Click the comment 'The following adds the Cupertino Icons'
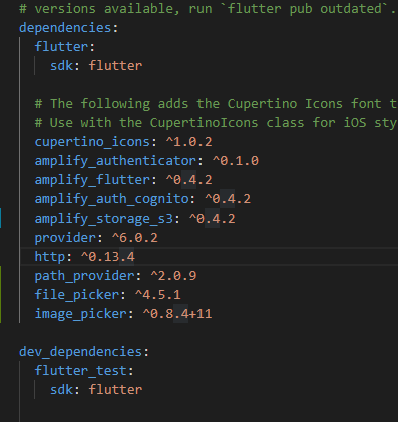 (216, 104)
